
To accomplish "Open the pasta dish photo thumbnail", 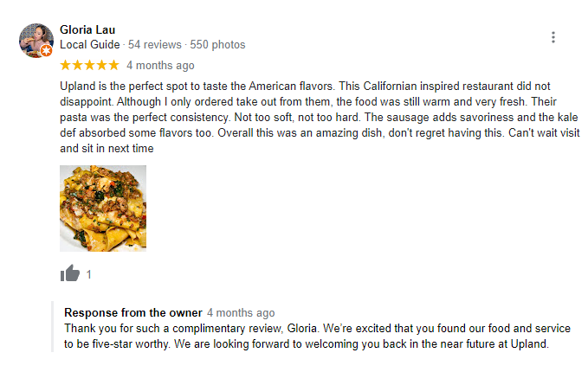I will point(103,208).
